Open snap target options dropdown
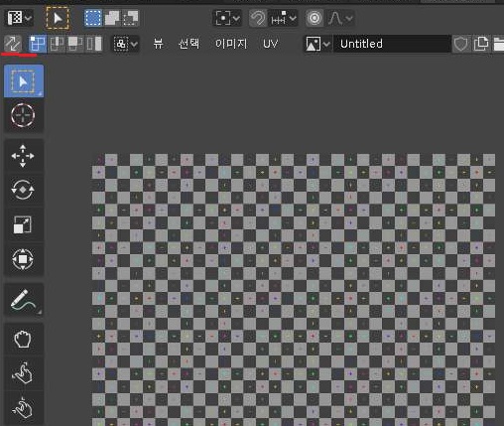This screenshot has height=426, width=504. (283, 18)
